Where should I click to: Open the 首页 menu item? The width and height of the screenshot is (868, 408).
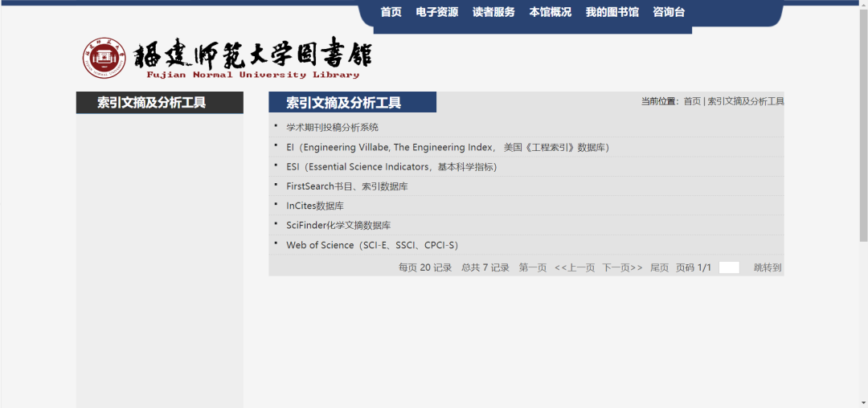pos(391,12)
